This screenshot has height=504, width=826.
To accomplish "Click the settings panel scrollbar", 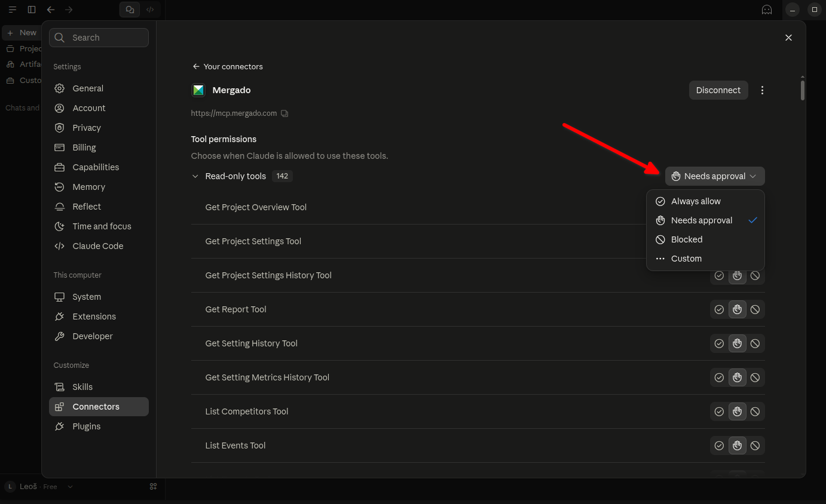I will (x=803, y=90).
